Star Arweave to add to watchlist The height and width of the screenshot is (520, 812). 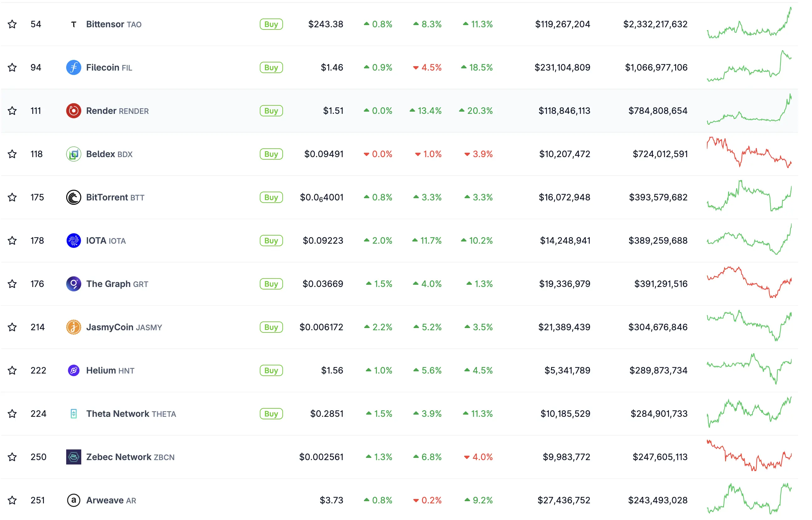[12, 500]
